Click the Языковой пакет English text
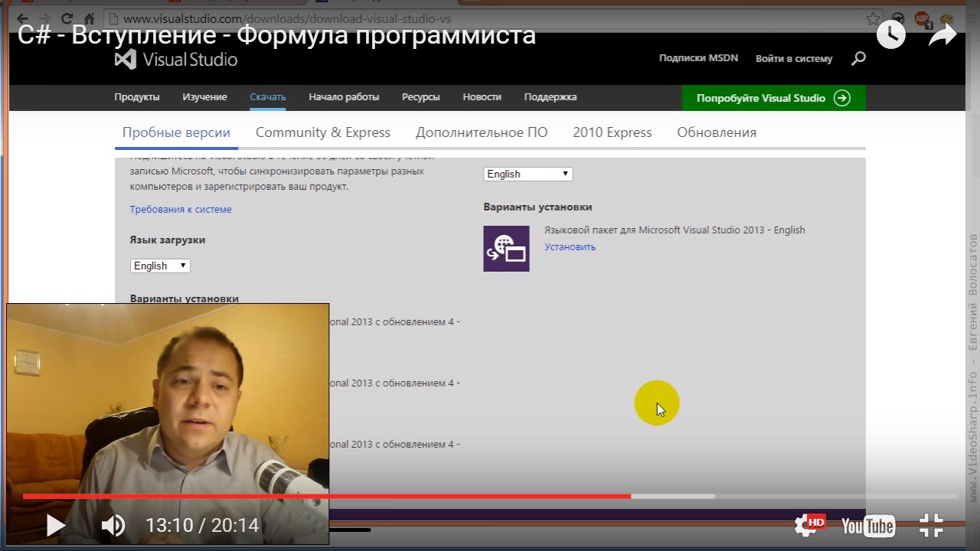The image size is (980, 551). [x=675, y=230]
